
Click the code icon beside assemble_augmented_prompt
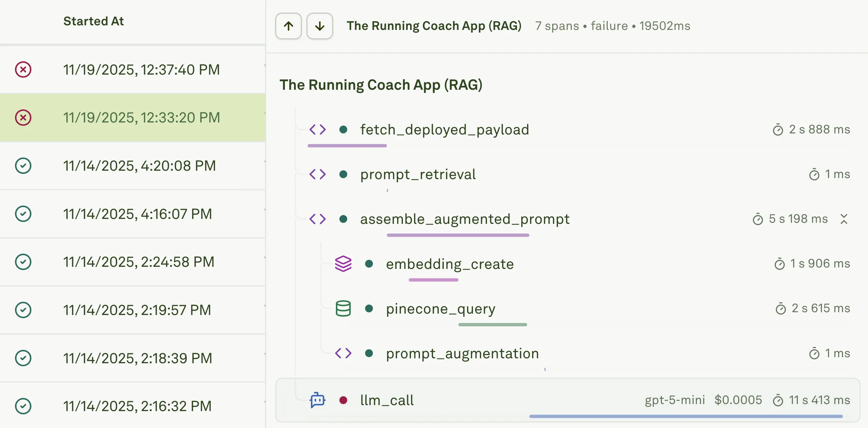[317, 219]
